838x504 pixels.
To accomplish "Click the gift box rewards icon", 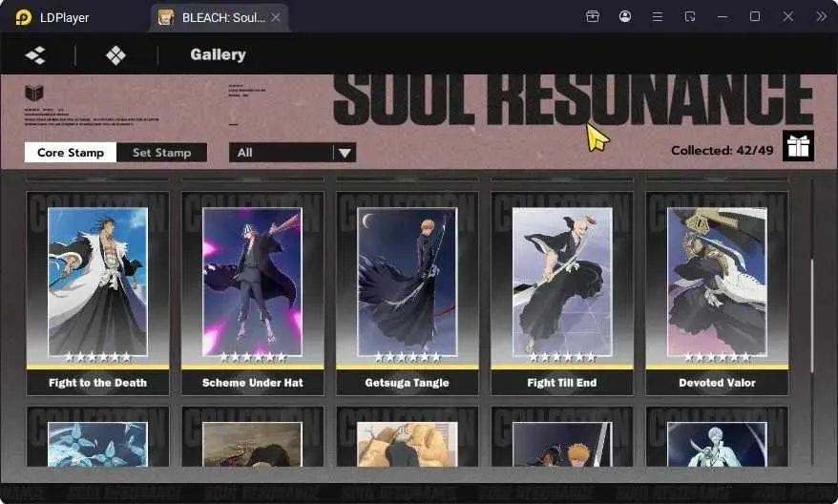I will click(798, 145).
